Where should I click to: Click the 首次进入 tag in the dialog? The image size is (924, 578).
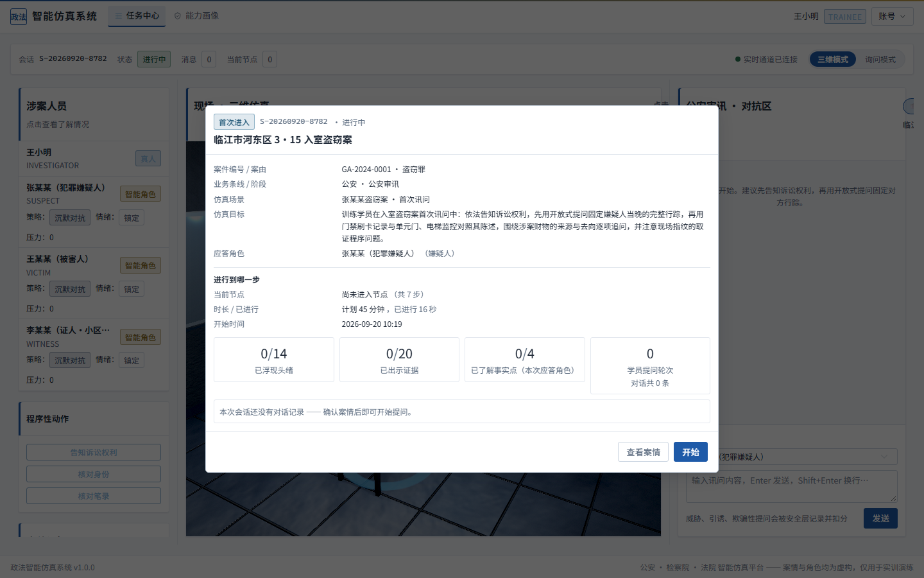pos(234,122)
